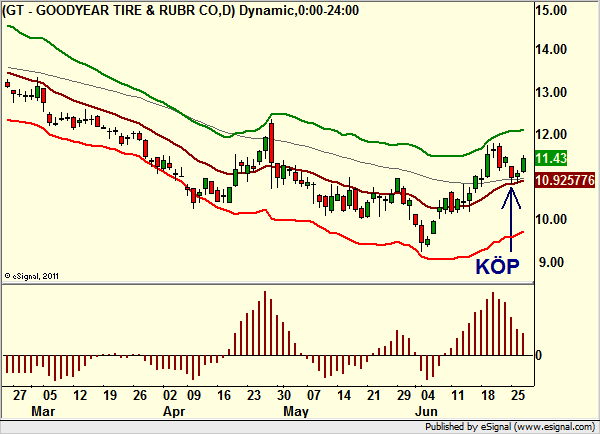Click the Apr month label
Screen dimensions: 600x434
coord(174,411)
